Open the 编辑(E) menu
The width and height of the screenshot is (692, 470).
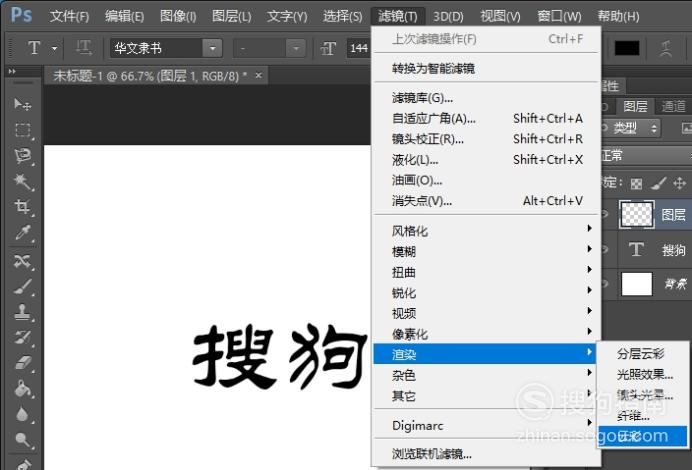(124, 16)
